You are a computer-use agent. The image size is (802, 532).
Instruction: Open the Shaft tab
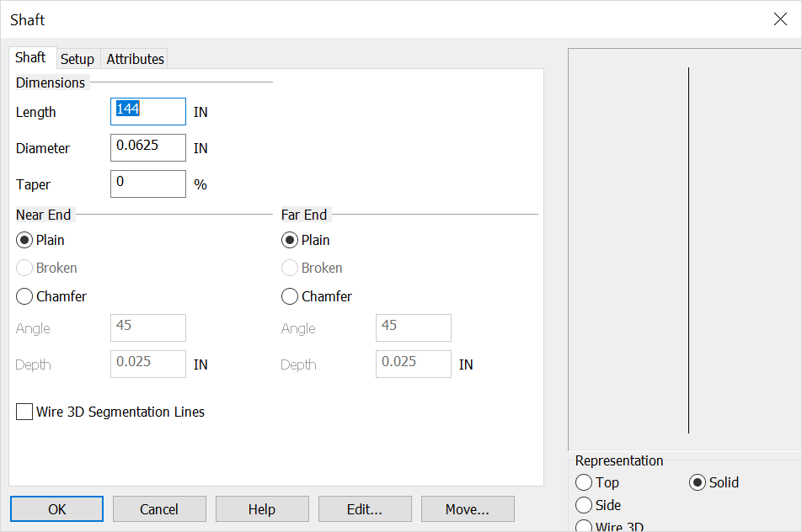[32, 56]
